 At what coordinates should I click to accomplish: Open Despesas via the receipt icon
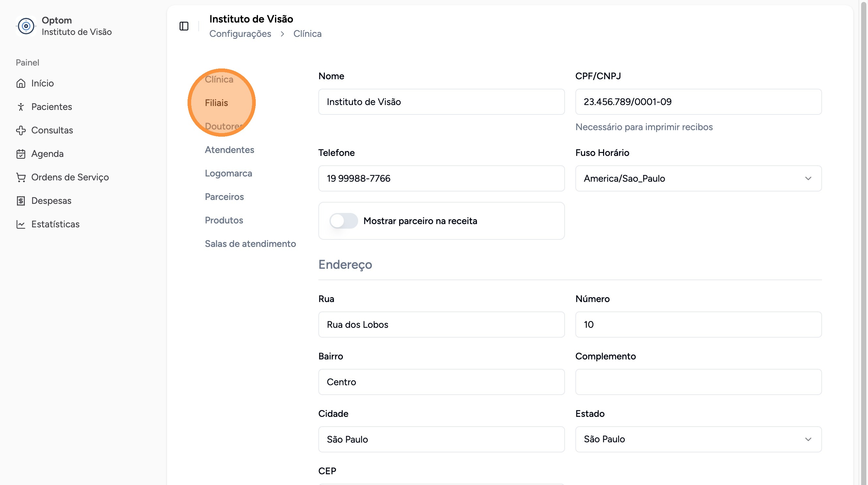click(21, 201)
